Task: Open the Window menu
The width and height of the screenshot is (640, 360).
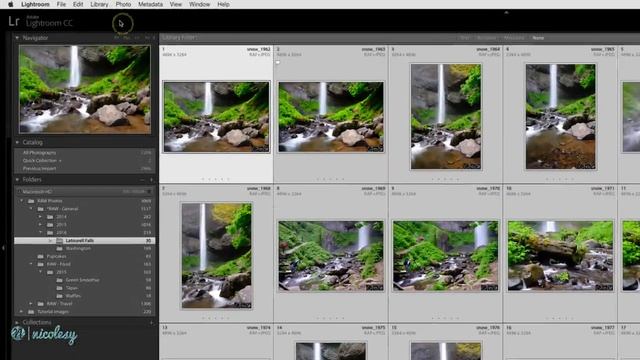Action: pyautogui.click(x=199, y=4)
